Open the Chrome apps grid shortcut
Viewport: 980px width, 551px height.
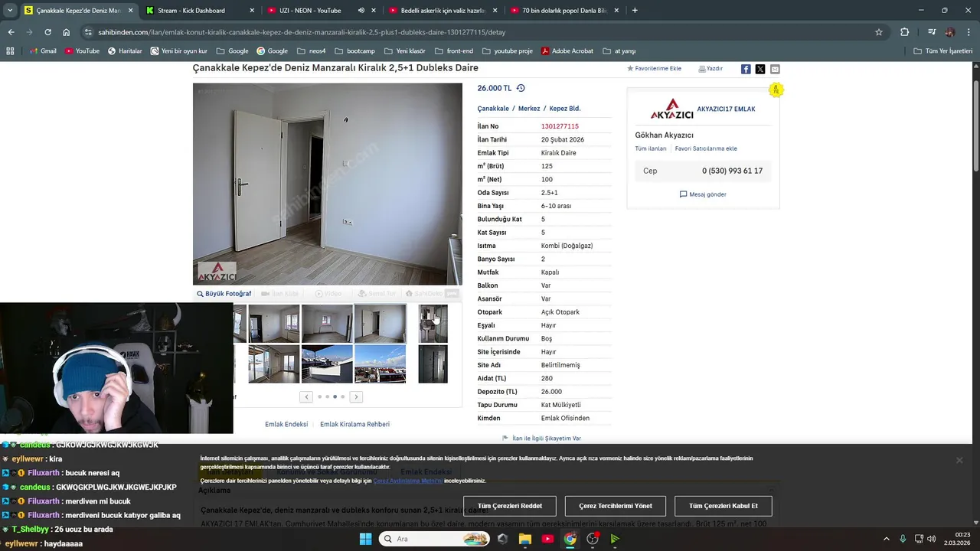10,51
